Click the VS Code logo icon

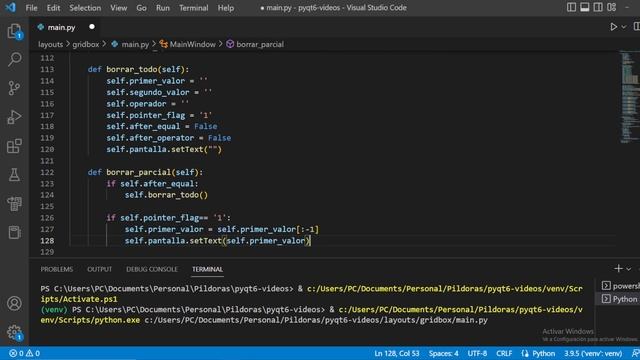[11, 7]
